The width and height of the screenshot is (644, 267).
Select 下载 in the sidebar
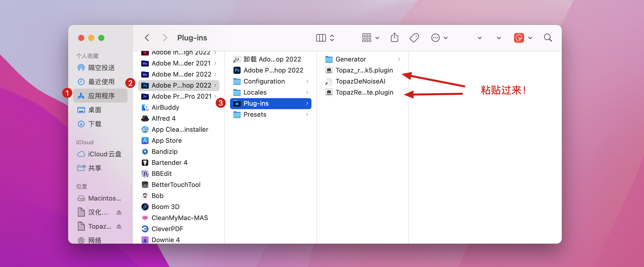(x=95, y=124)
